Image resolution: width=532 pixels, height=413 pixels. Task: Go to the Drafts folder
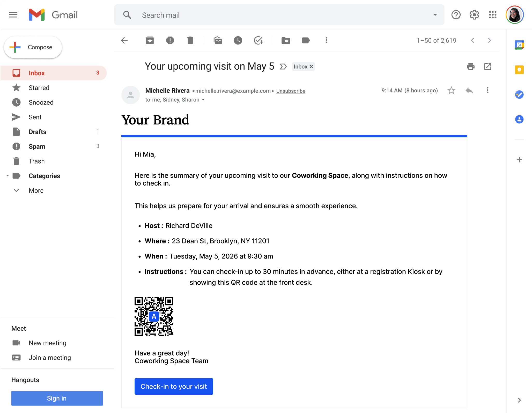(37, 132)
